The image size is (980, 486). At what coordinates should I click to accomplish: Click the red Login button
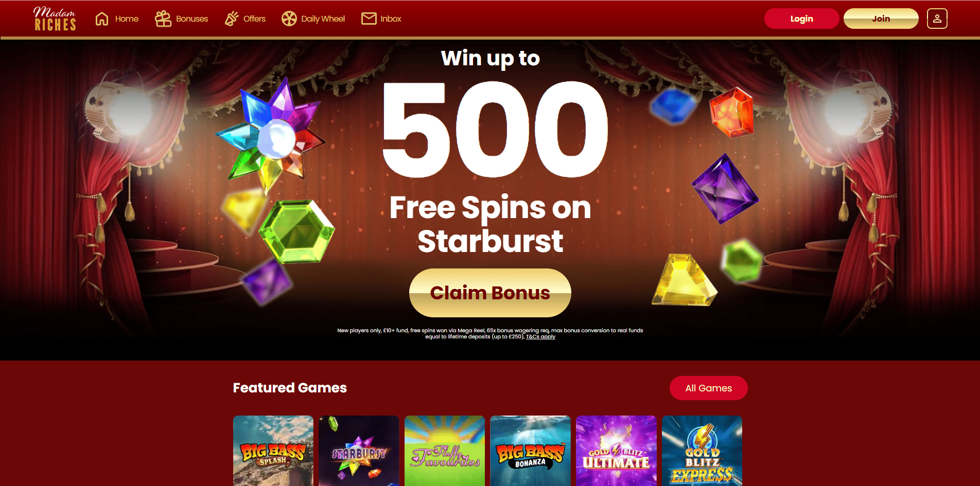pyautogui.click(x=801, y=19)
